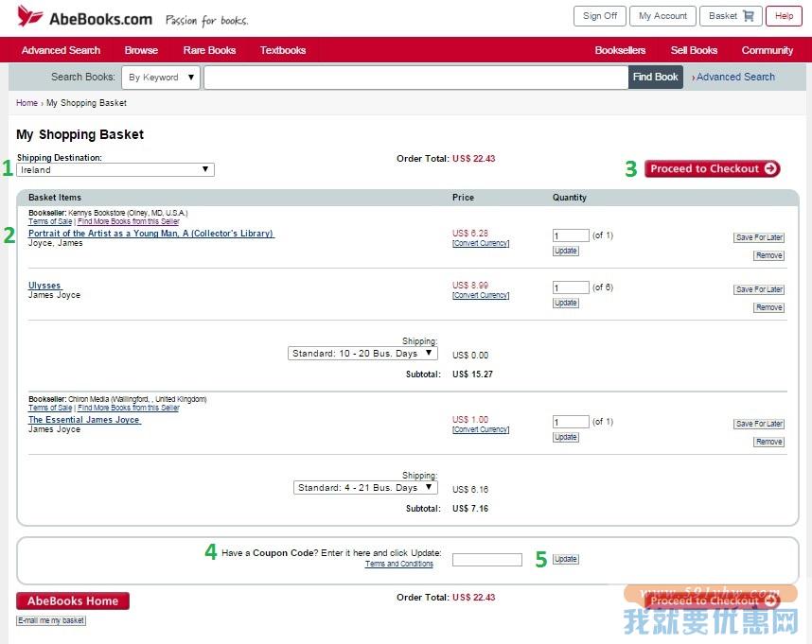812x644 pixels.
Task: Open coupon Terms and Conditions link
Action: [398, 564]
